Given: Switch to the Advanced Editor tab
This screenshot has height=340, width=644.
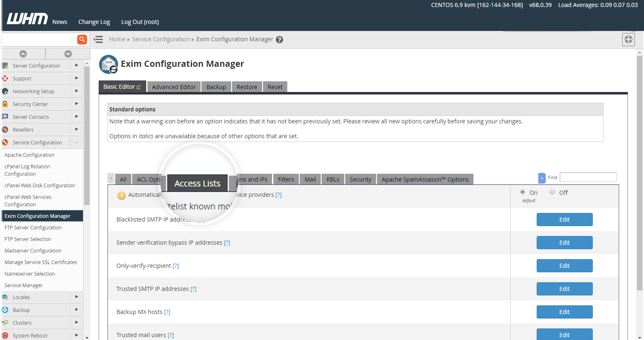Looking at the screenshot, I should click(x=174, y=87).
